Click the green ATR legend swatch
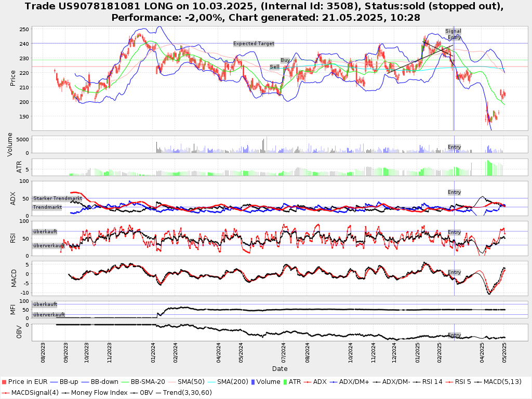Image resolution: width=532 pixels, height=399 pixels. [285, 382]
